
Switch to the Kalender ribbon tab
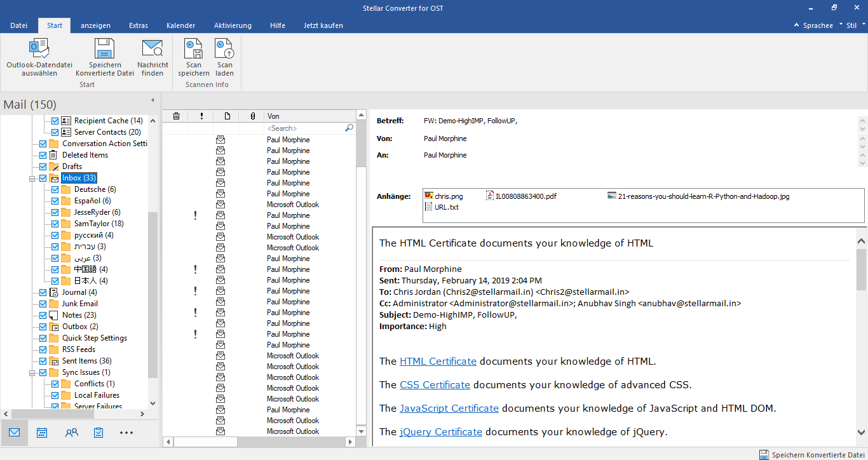point(180,25)
